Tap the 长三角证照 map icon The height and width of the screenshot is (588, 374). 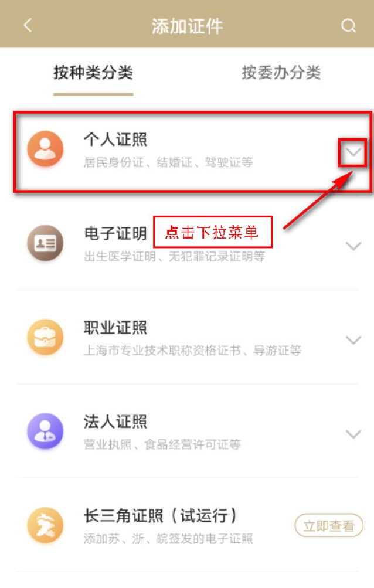click(x=45, y=525)
